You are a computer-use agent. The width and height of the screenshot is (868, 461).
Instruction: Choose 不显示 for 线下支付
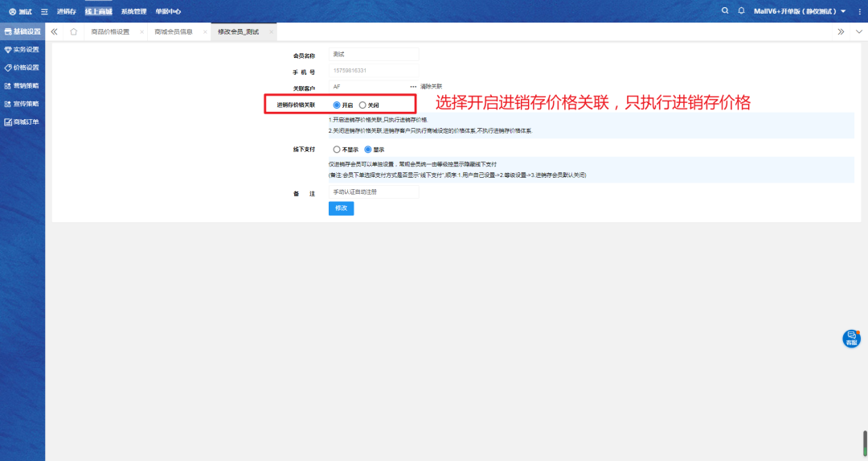337,149
